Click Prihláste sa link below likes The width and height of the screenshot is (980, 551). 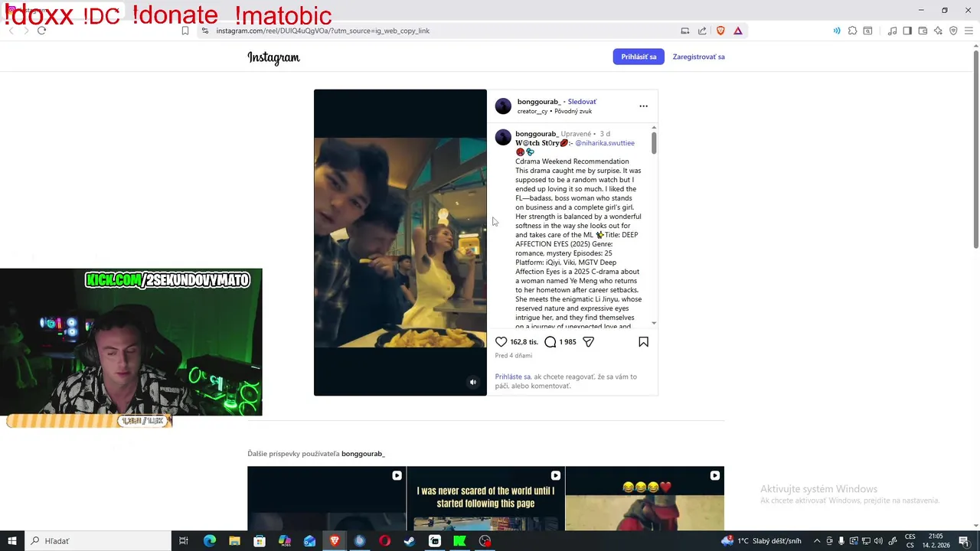pyautogui.click(x=513, y=377)
